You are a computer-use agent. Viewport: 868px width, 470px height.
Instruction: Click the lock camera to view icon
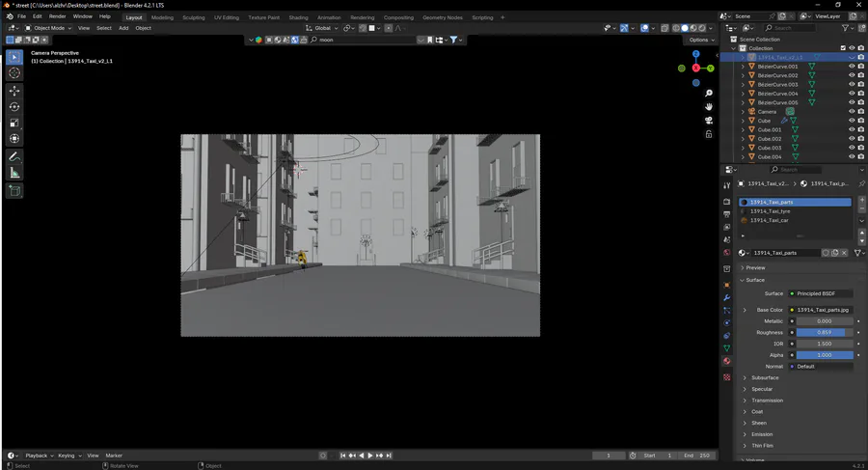coord(709,134)
